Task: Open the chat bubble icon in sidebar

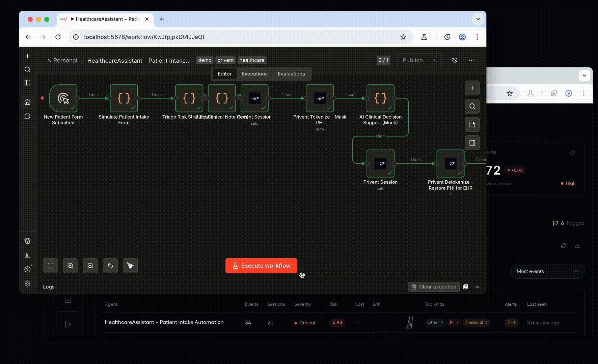Action: pyautogui.click(x=28, y=116)
